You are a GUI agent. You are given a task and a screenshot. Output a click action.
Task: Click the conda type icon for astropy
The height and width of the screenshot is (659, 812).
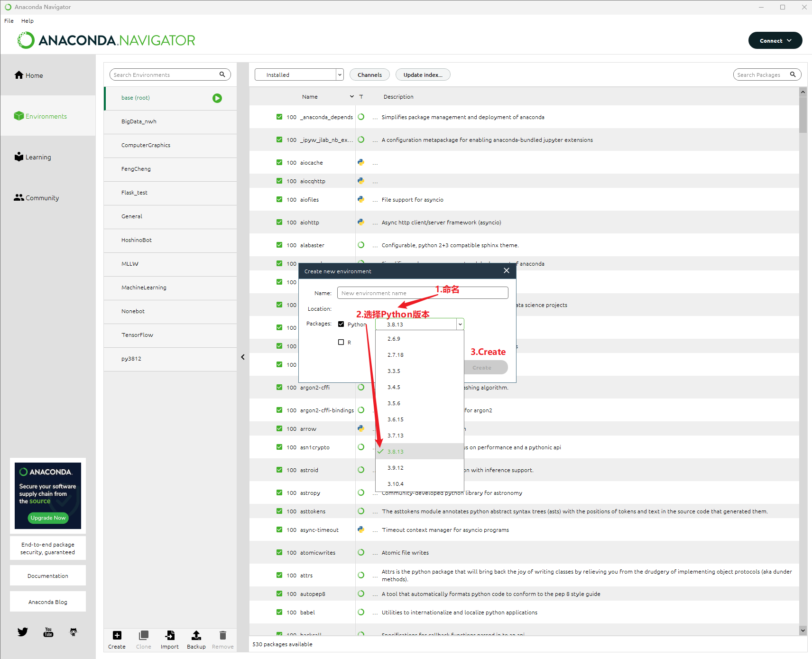click(361, 492)
